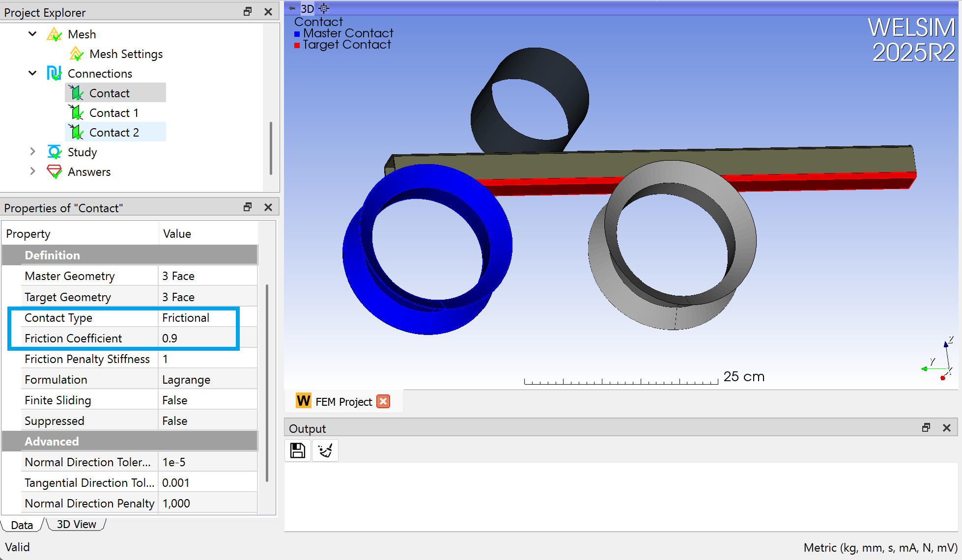Click the save output log icon
The image size is (962, 560).
pos(297,450)
